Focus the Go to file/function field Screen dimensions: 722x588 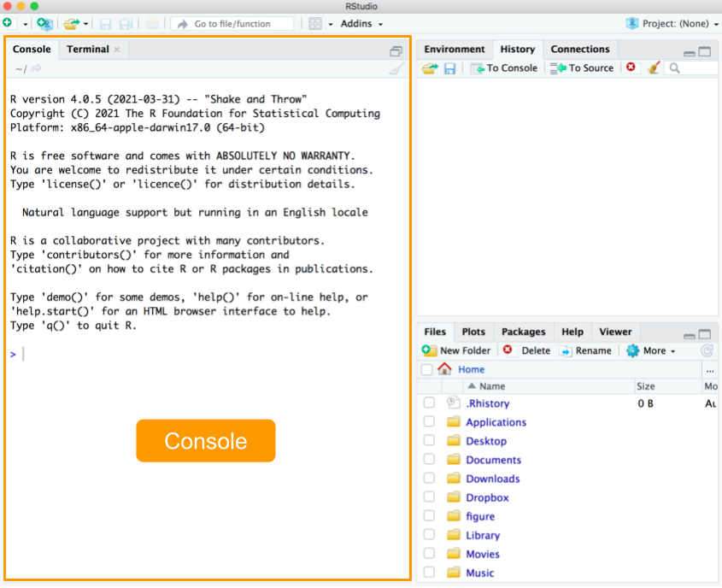[x=232, y=24]
